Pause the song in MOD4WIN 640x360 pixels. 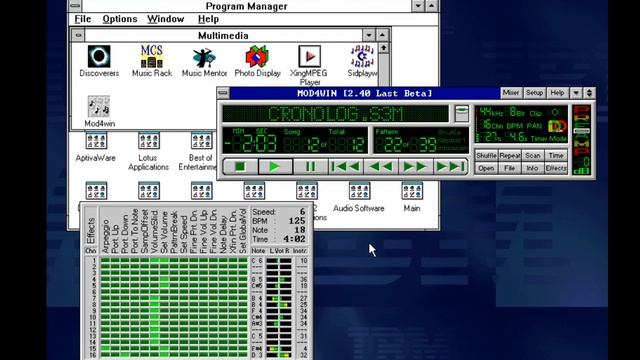(310, 167)
